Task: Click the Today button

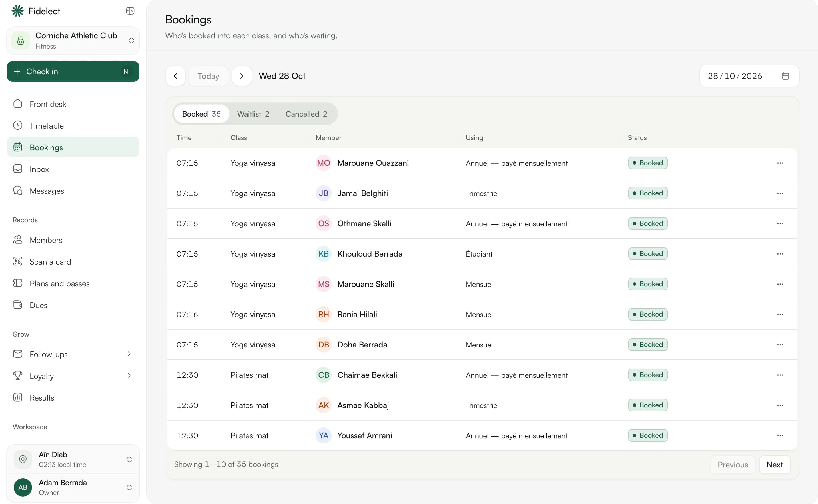Action: coord(208,76)
